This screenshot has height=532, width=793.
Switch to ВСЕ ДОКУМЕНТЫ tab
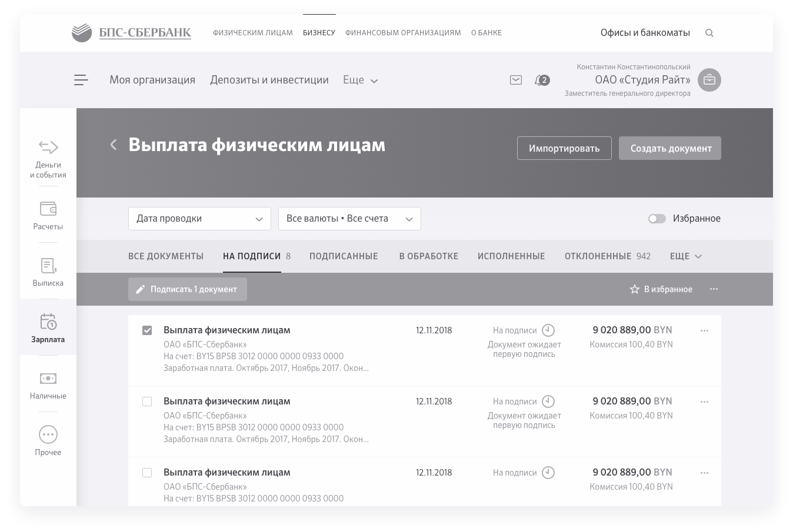point(166,256)
